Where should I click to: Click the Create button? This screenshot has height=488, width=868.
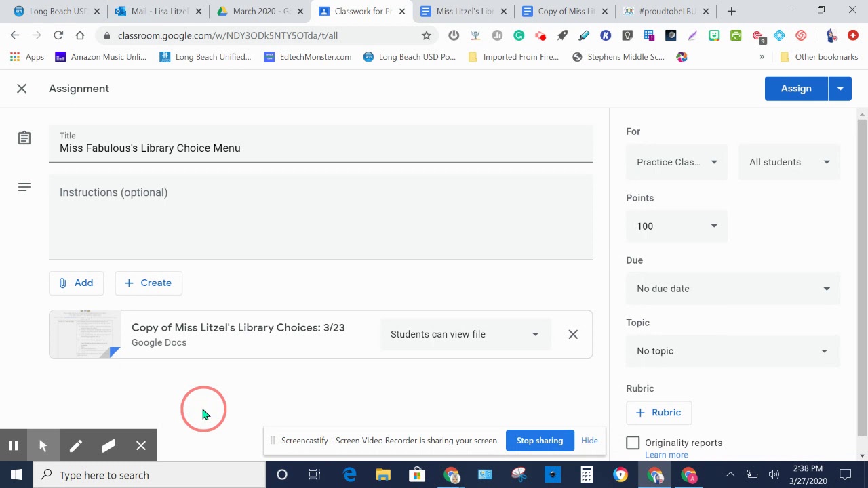click(149, 283)
